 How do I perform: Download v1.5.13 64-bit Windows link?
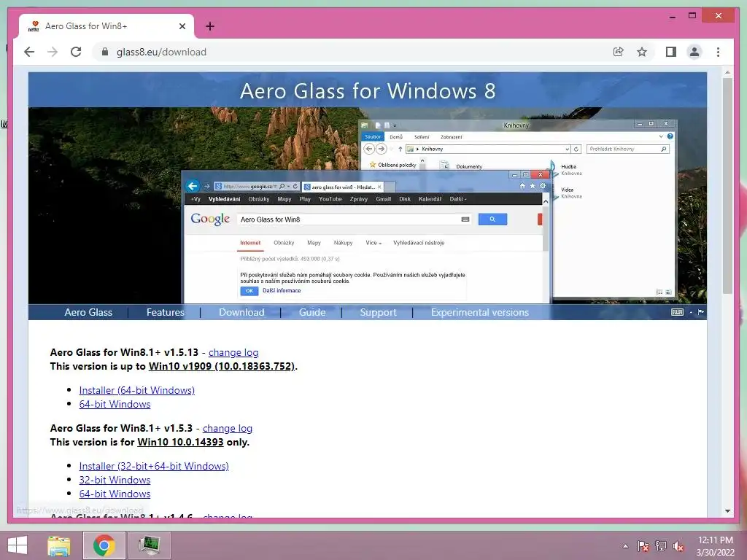coord(115,404)
